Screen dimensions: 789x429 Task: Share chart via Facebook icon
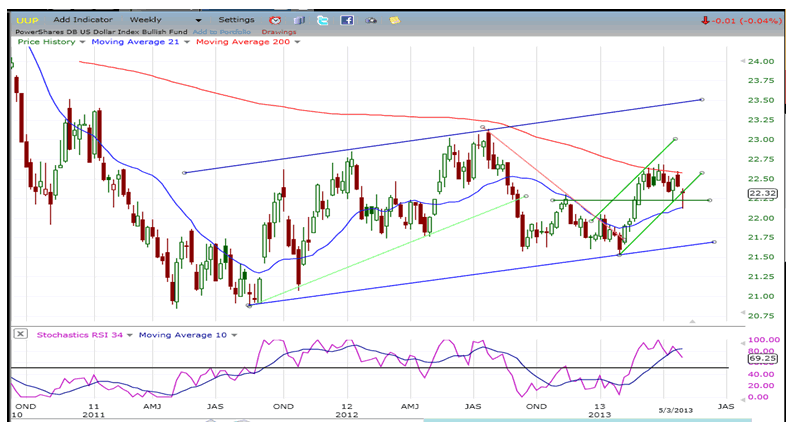[x=347, y=19]
